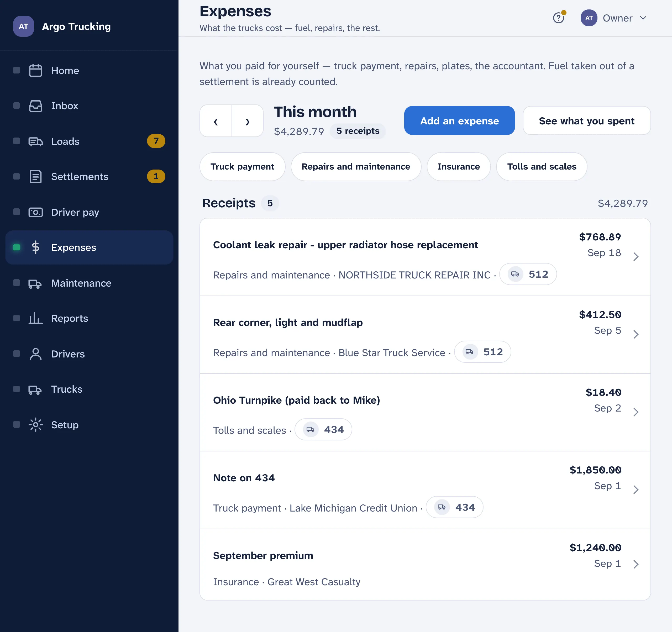672x632 pixels.
Task: Click Argo Trucking AT logo badge
Action: click(23, 26)
